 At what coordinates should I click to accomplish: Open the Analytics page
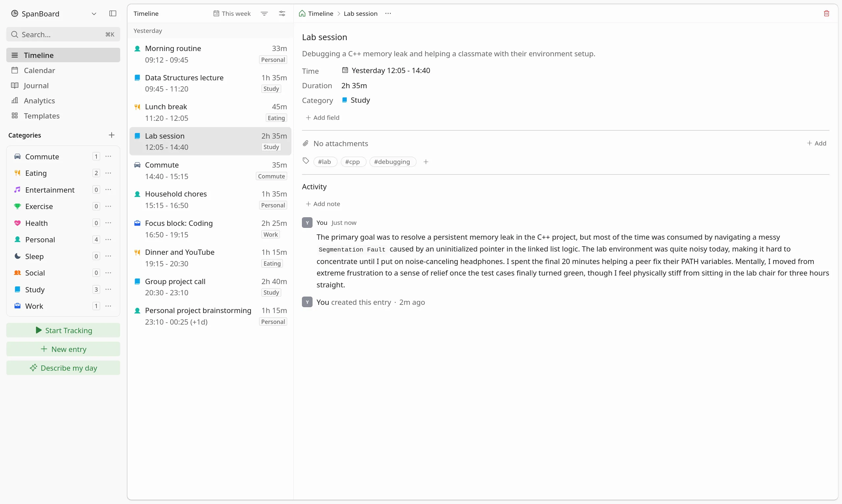39,100
